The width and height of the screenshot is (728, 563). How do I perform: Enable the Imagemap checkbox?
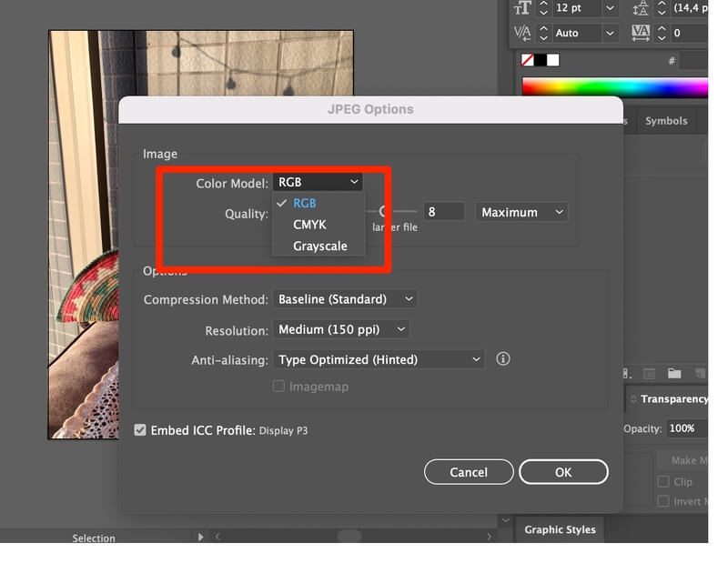(x=278, y=387)
